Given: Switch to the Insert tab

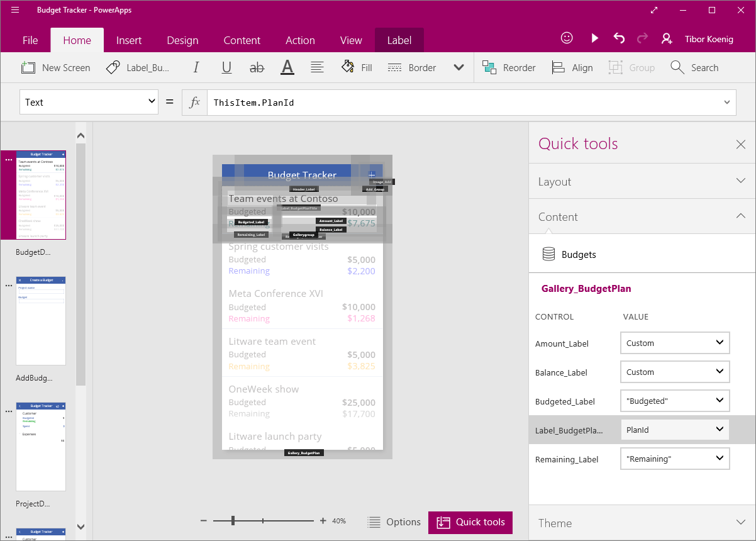Looking at the screenshot, I should 129,40.
